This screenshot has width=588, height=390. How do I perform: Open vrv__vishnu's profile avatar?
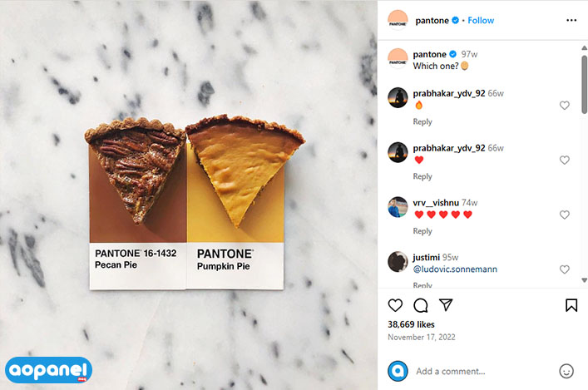point(398,207)
